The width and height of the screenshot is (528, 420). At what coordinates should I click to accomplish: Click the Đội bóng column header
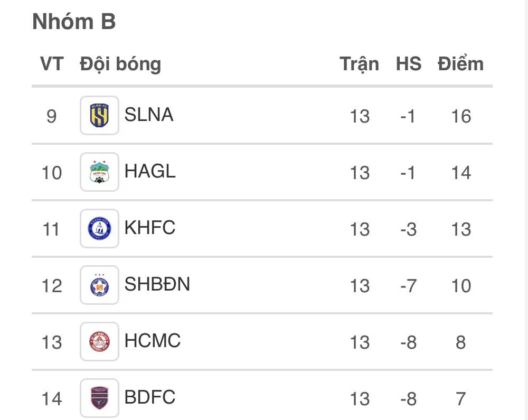[x=120, y=63]
